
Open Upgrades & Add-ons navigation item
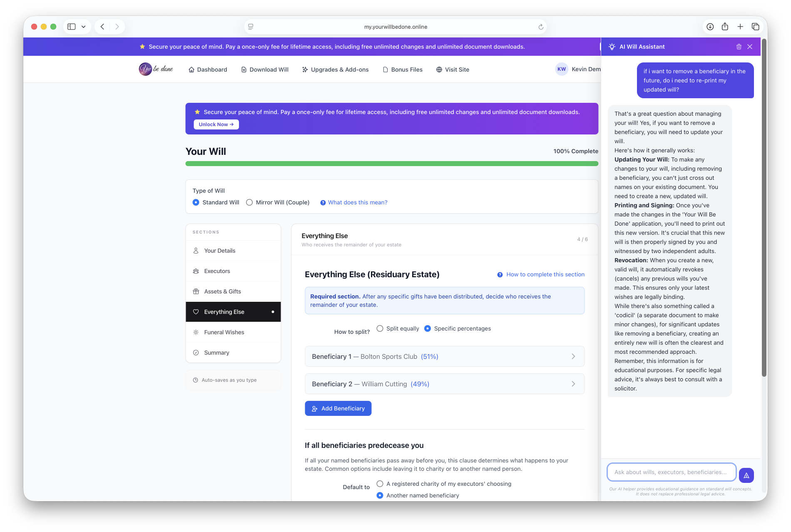[336, 70]
